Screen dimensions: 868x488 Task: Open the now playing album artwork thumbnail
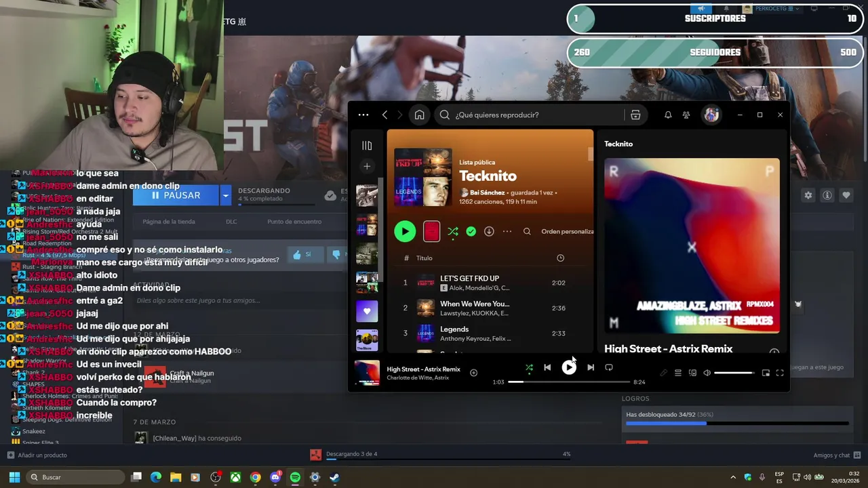[x=367, y=373]
